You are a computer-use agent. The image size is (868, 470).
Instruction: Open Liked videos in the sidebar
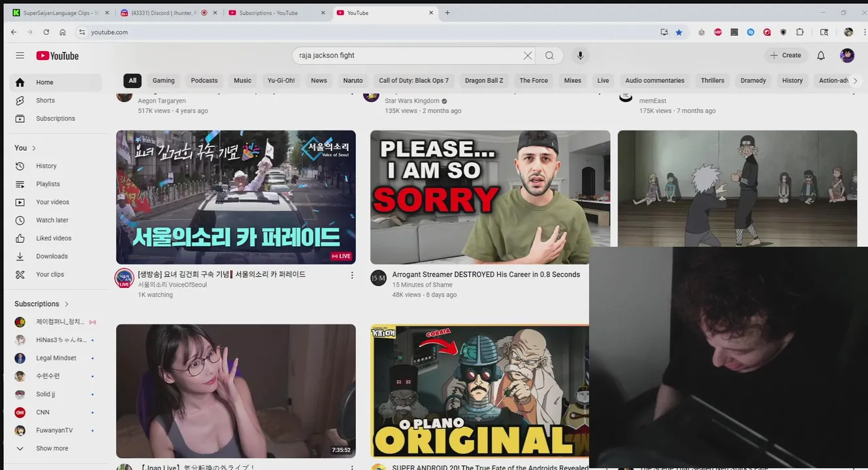(x=56, y=238)
